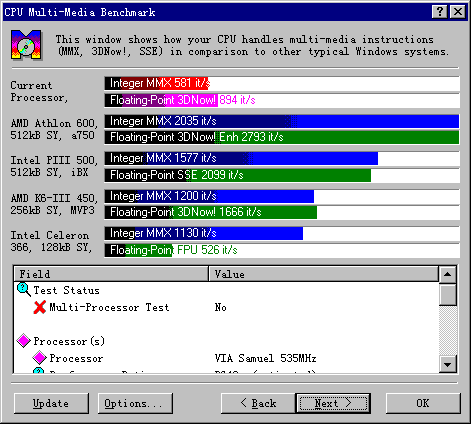This screenshot has height=424, width=471.
Task: Click the magenta diamond beside Processor(s)
Action: point(24,341)
